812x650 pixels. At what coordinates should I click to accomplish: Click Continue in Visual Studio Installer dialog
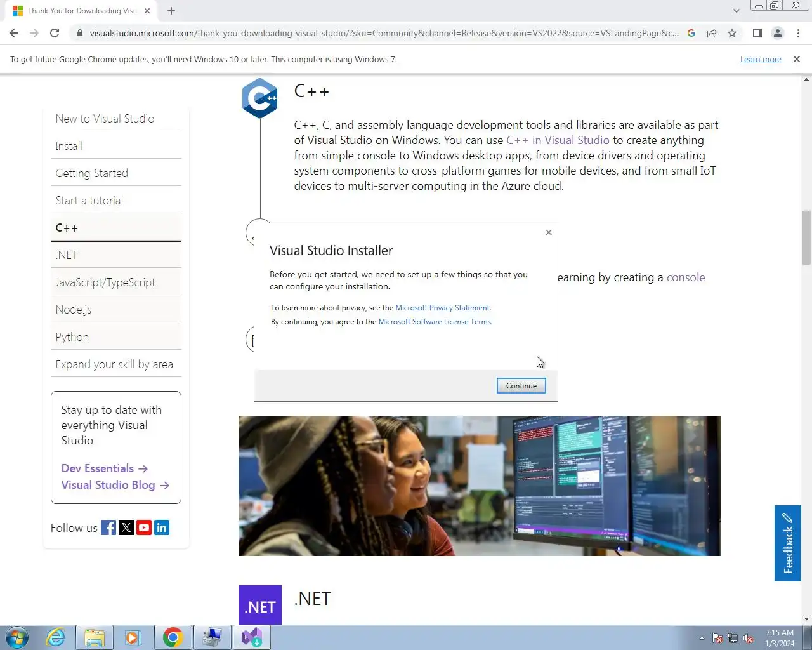click(521, 386)
